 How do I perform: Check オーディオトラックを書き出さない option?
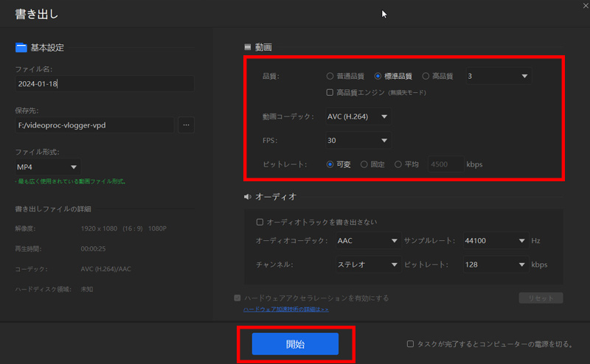[x=260, y=222]
